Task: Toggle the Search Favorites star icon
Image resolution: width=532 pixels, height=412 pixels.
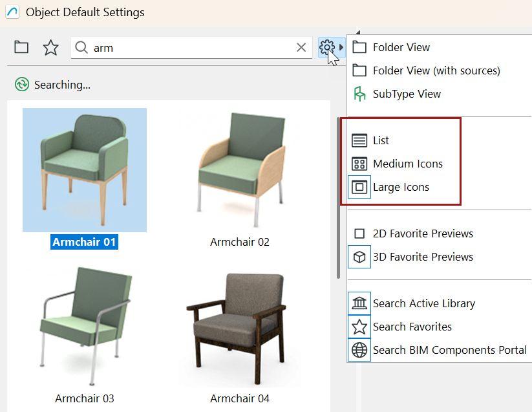Action: (359, 327)
